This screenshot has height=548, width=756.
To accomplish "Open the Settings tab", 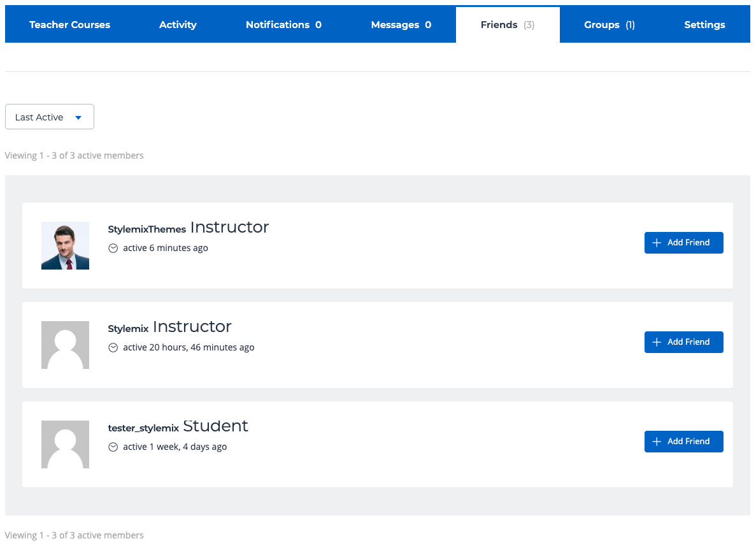I will 704,25.
